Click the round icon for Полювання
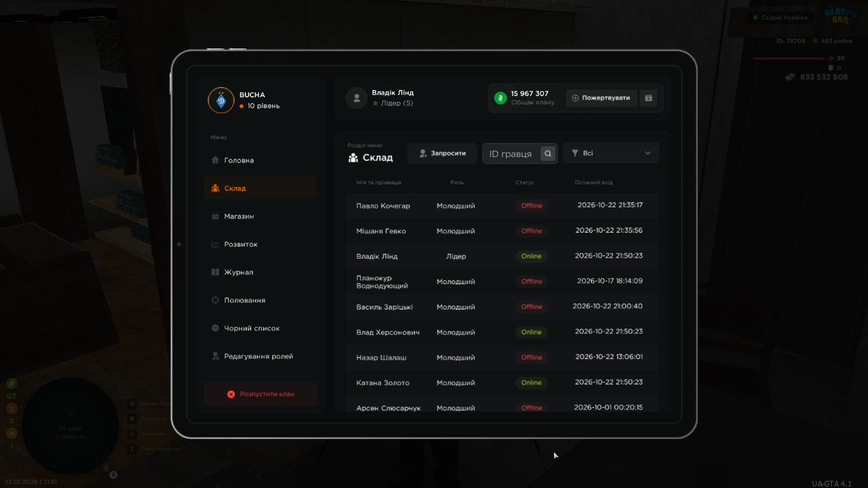This screenshot has width=868, height=488. tap(215, 300)
